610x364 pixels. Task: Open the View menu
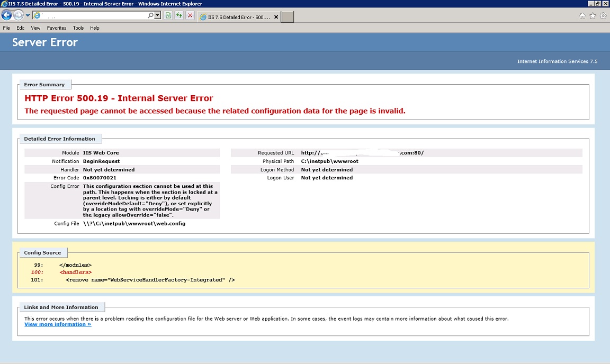36,28
